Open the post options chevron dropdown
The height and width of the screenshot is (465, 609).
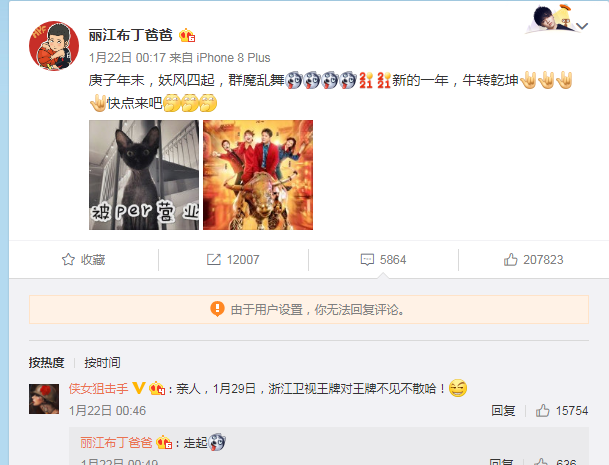582,26
